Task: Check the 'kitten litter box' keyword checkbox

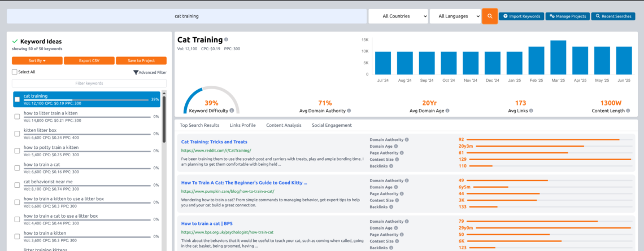Action: pyautogui.click(x=17, y=133)
